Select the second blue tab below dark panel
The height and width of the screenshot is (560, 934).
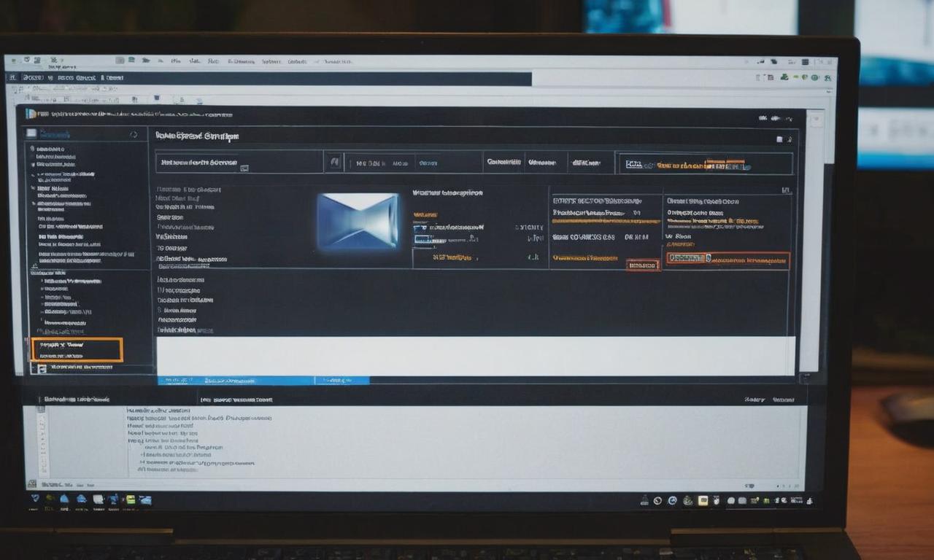coord(341,380)
